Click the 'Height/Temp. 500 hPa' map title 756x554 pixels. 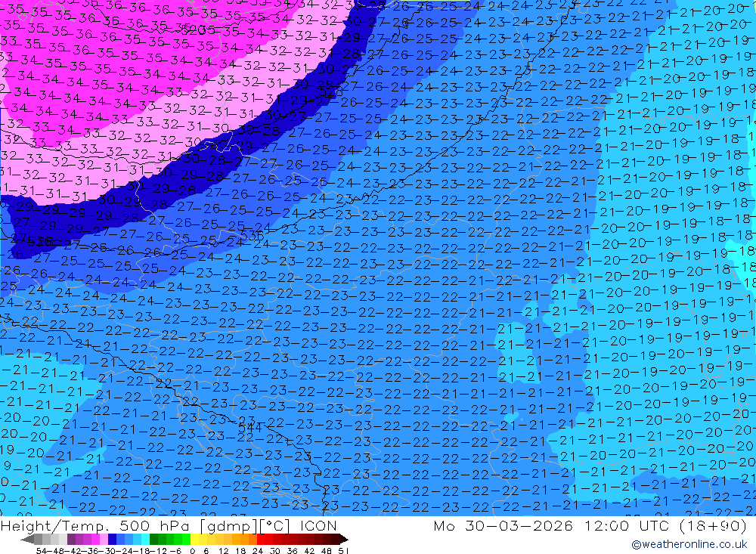pyautogui.click(x=95, y=525)
